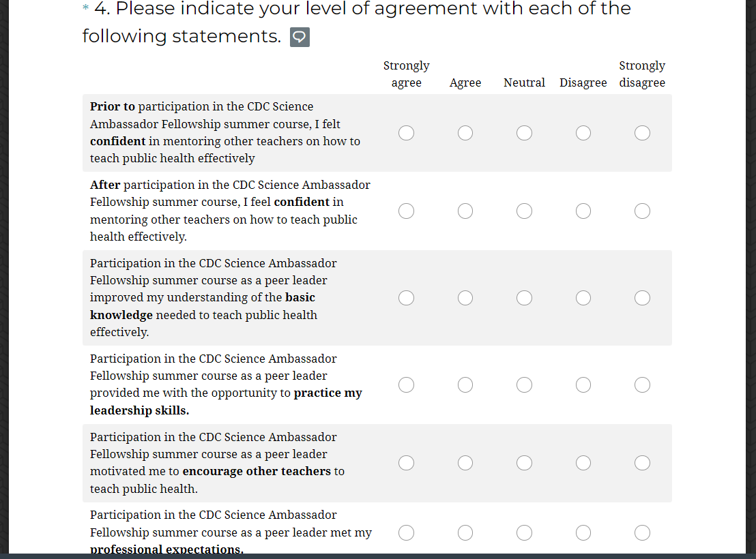The image size is (756, 559).
Task: Select Neutral for 'Prior to participation' confidence statement
Action: tap(524, 133)
